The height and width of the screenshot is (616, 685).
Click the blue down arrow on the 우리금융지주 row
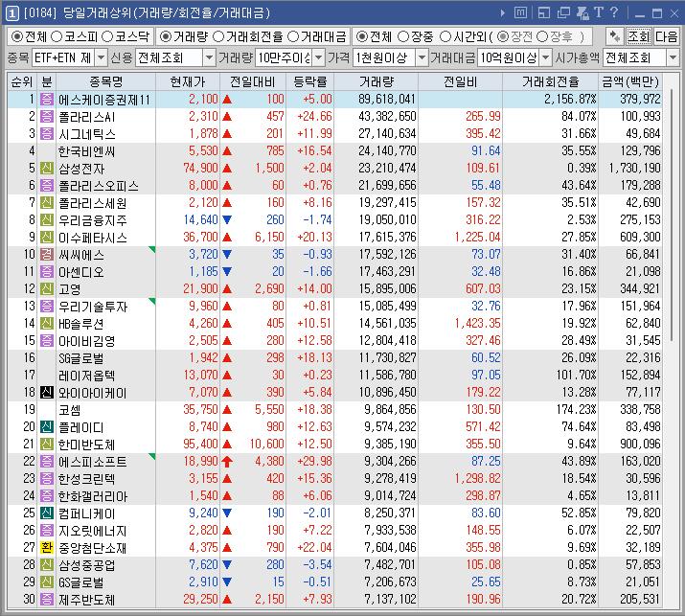tap(227, 219)
